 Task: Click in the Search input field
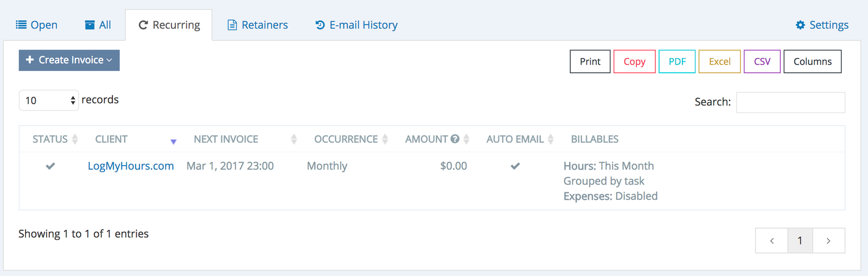(x=790, y=102)
